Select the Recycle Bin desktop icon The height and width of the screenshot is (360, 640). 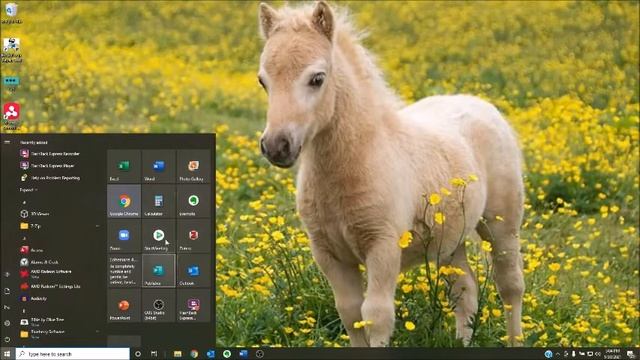coord(11,13)
